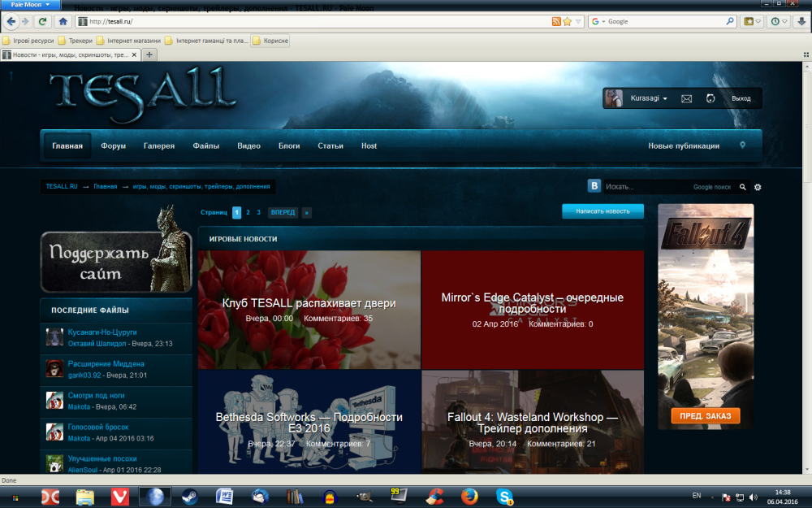The image size is (812, 508).
Task: Open the Форум section
Action: (x=114, y=145)
